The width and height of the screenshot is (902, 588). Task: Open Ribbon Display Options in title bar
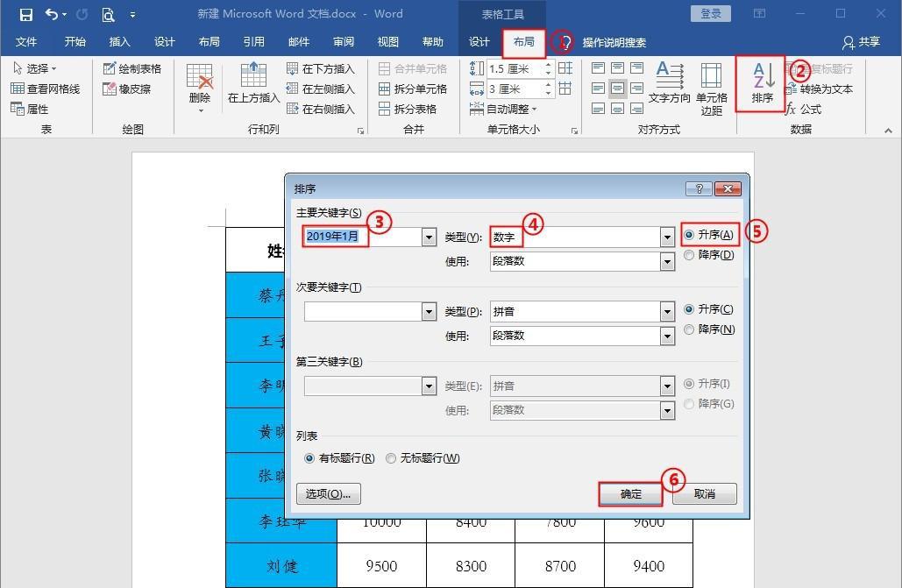759,13
